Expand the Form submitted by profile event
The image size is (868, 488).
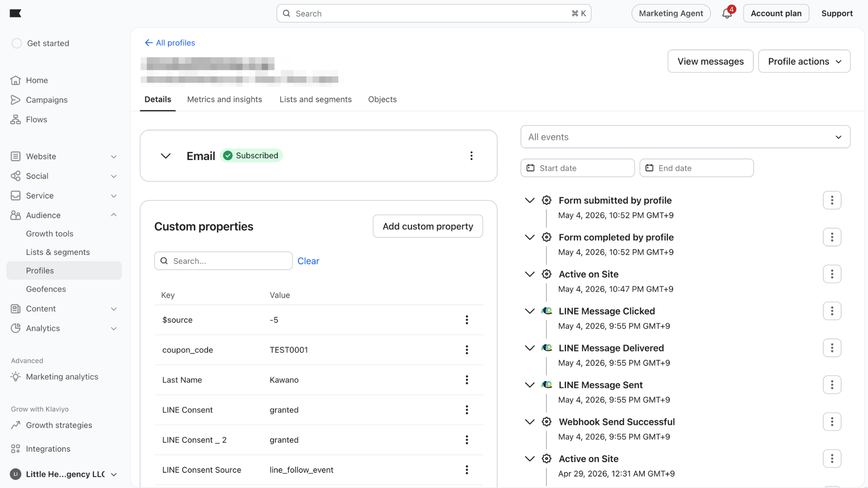point(529,200)
